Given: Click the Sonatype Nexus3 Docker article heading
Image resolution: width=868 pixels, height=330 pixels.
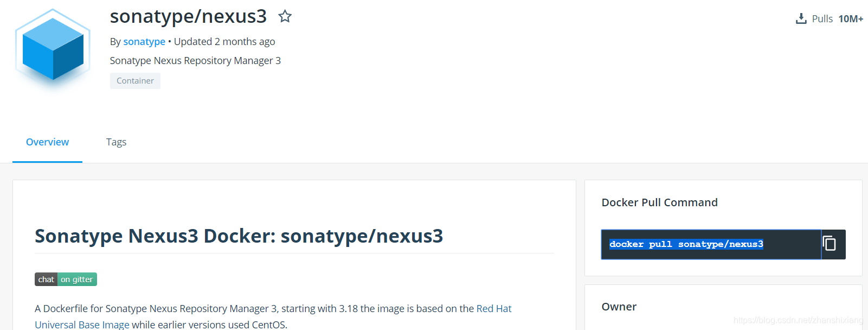Looking at the screenshot, I should pos(239,236).
